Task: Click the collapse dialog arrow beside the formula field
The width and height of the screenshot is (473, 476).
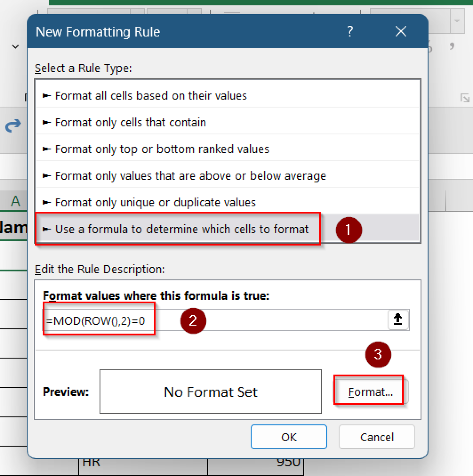Action: pyautogui.click(x=398, y=320)
